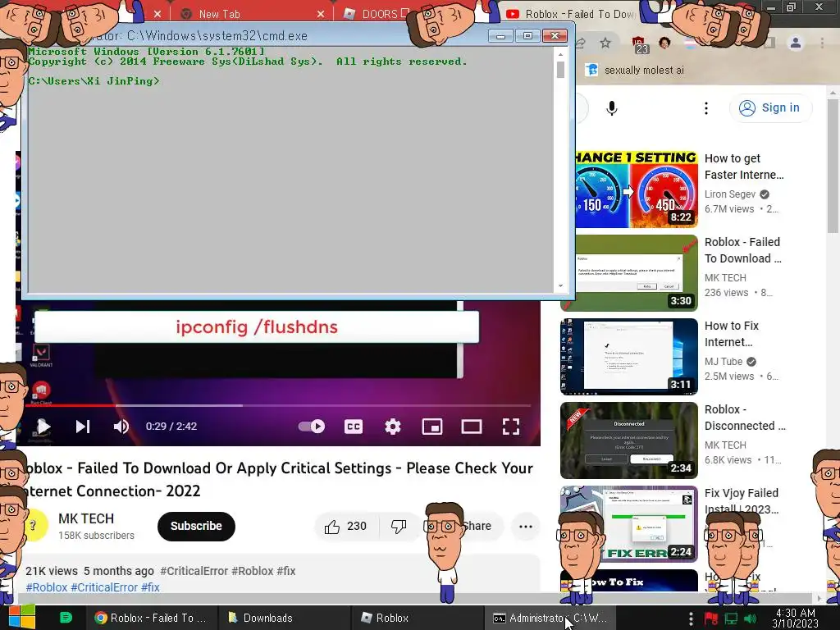Like the video with 230 likes
The width and height of the screenshot is (840, 630).
coord(346,526)
